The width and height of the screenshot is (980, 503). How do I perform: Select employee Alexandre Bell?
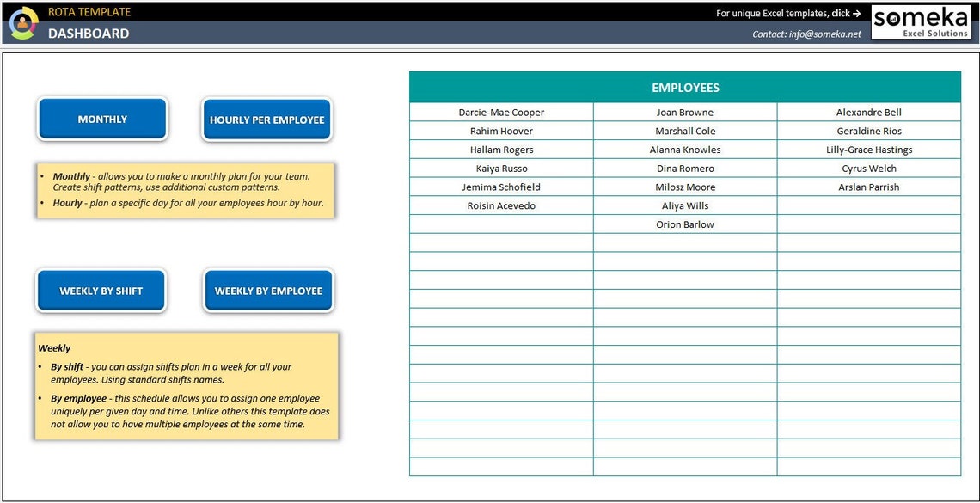tap(868, 112)
